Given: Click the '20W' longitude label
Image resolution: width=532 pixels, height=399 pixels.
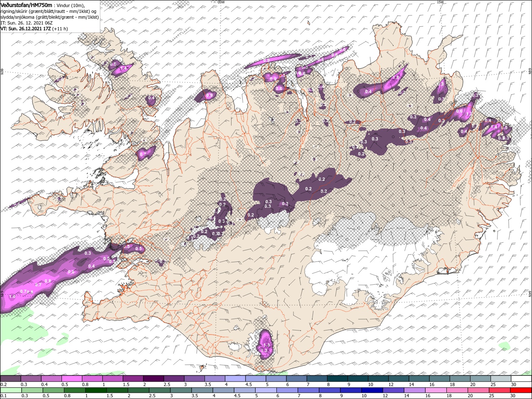Looking at the screenshot, I should [222, 2].
